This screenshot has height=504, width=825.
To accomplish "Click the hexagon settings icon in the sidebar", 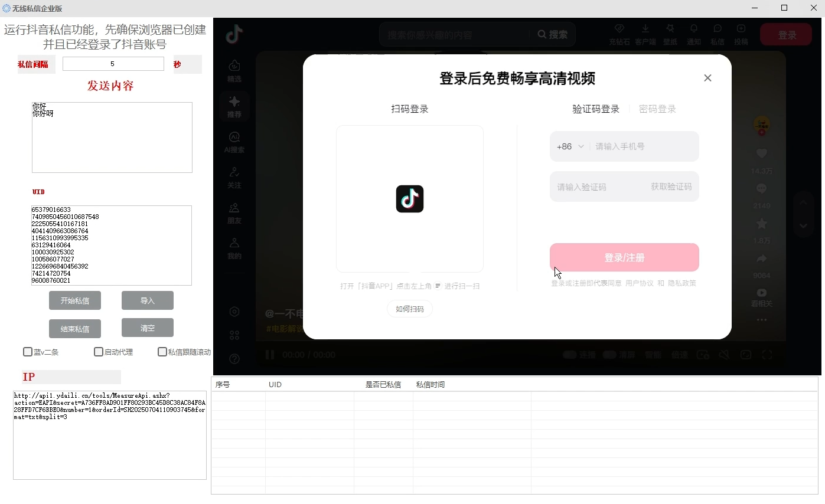I will 234,312.
